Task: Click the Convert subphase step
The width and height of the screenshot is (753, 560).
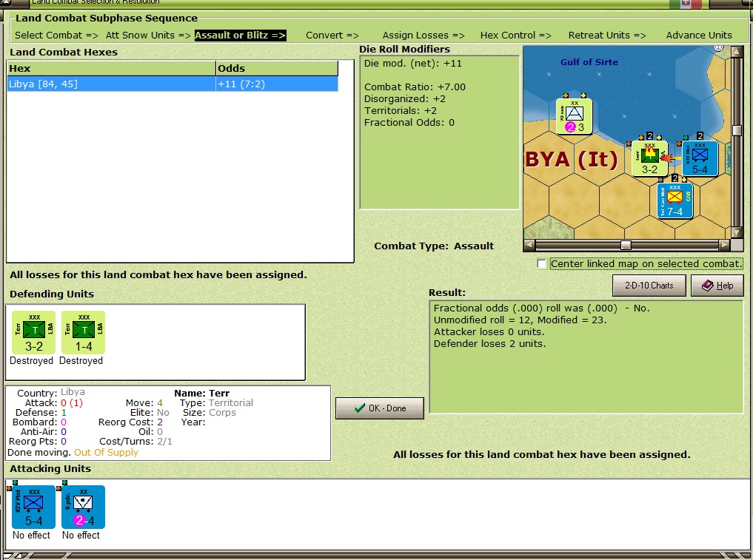Action: [332, 35]
